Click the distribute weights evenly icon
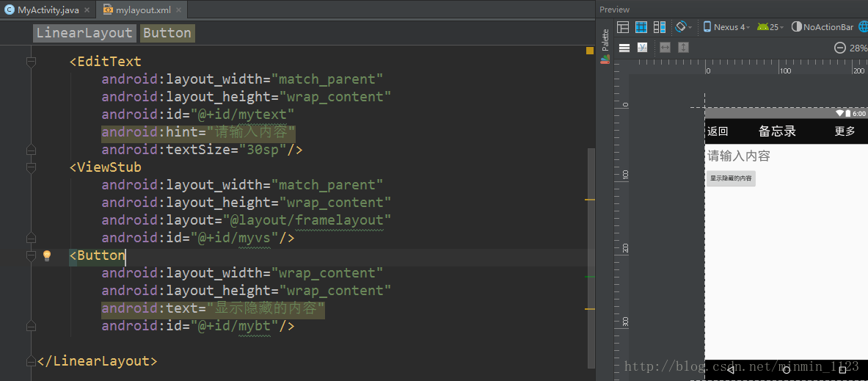This screenshot has width=868, height=381. pos(624,48)
